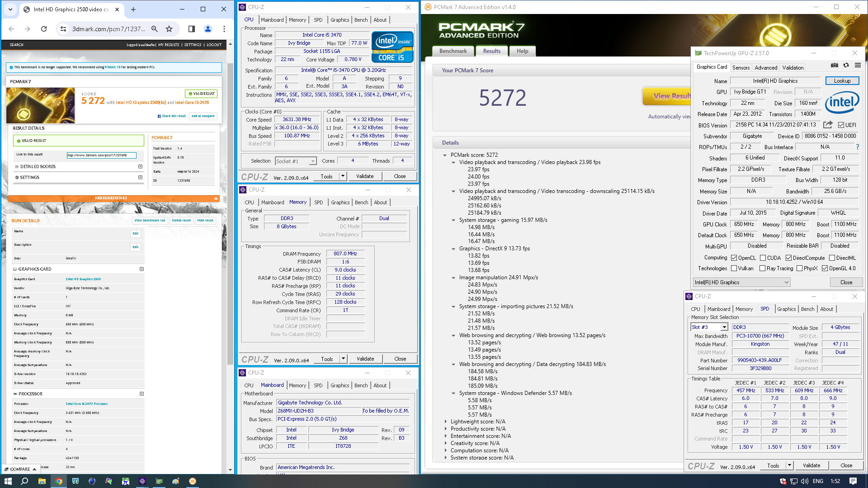Toggle Vulkan checkbox
The image size is (868, 488).
pos(734,268)
